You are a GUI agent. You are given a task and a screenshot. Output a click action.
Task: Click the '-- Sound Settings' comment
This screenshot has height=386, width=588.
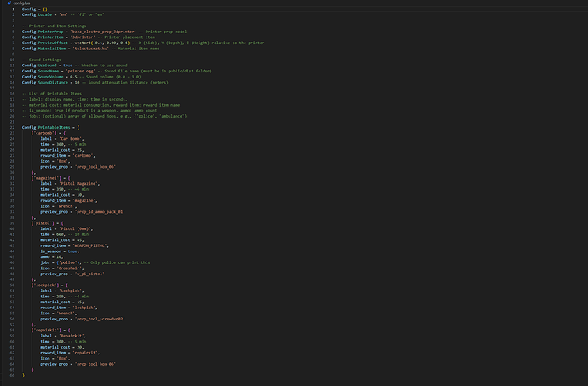tap(41, 60)
